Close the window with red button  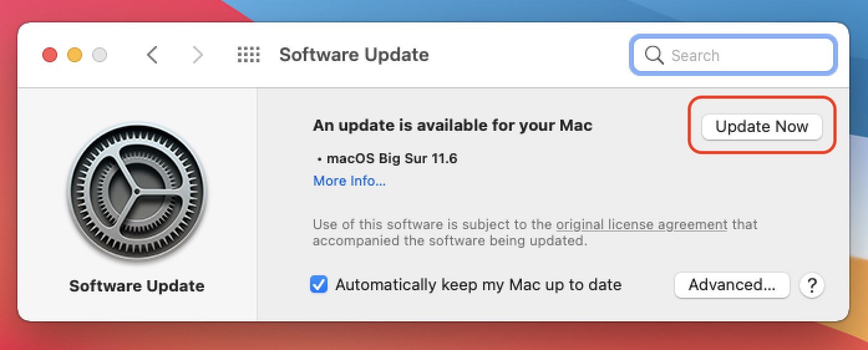[50, 55]
